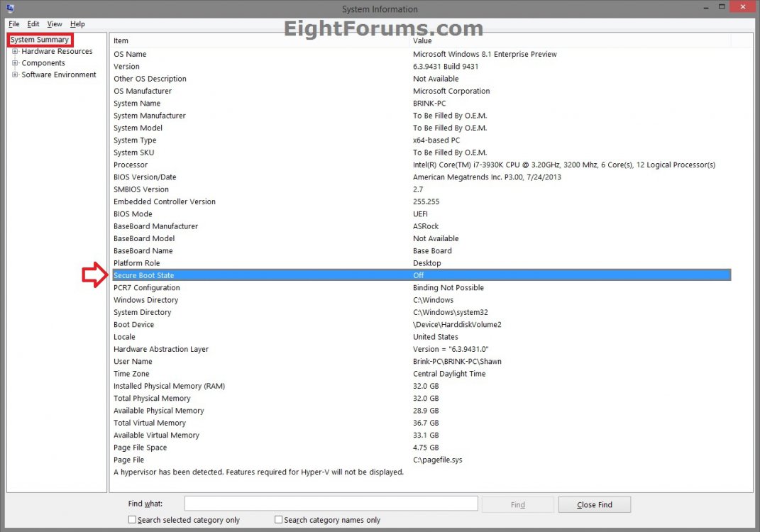Select the OS Manufacturer row
The width and height of the screenshot is (760, 532).
pos(422,91)
